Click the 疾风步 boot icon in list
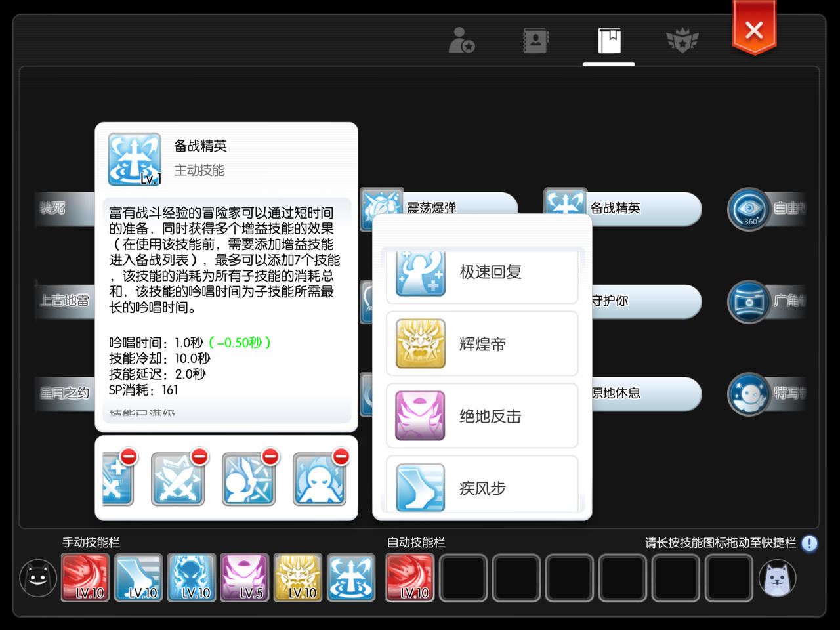 [x=421, y=488]
